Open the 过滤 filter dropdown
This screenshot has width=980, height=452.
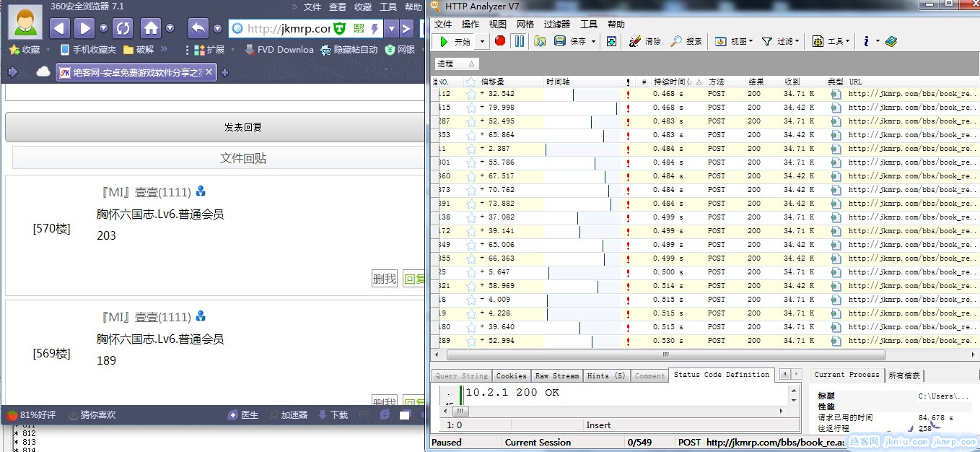780,41
